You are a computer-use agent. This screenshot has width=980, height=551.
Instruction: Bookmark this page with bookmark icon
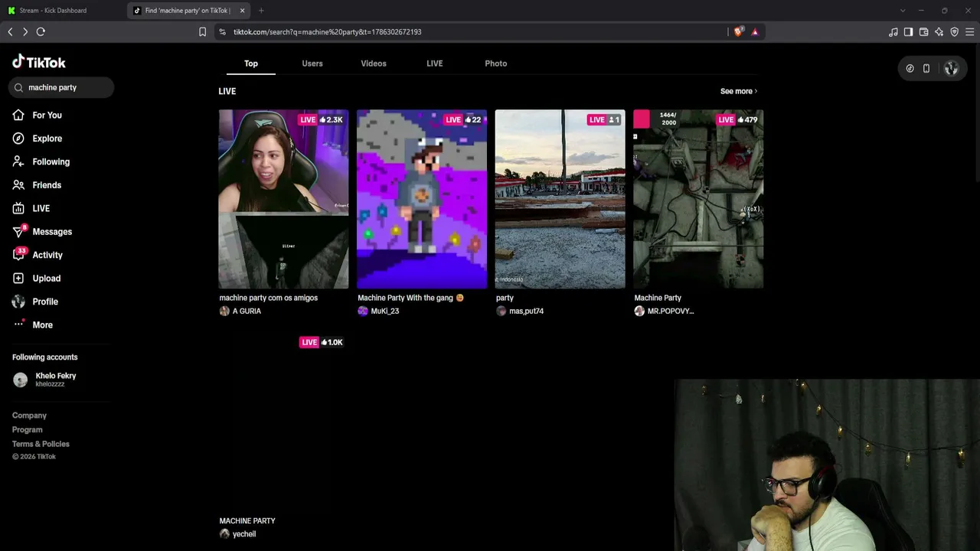tap(202, 31)
